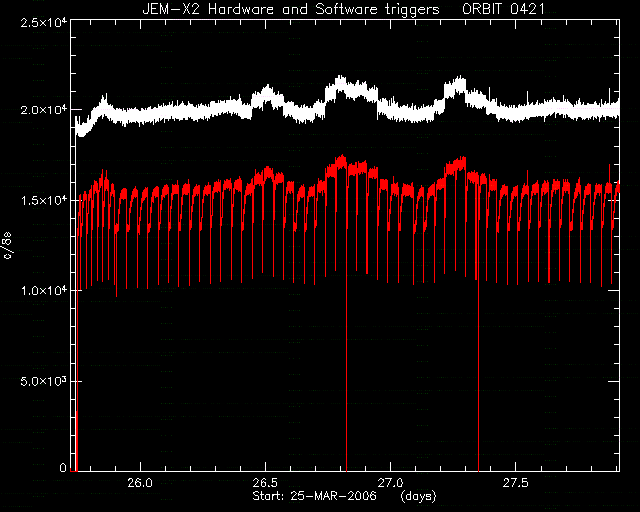This screenshot has height=512, width=640.
Task: Click the 1.5×10⁴ y-axis tick label
Action: pyautogui.click(x=44, y=200)
